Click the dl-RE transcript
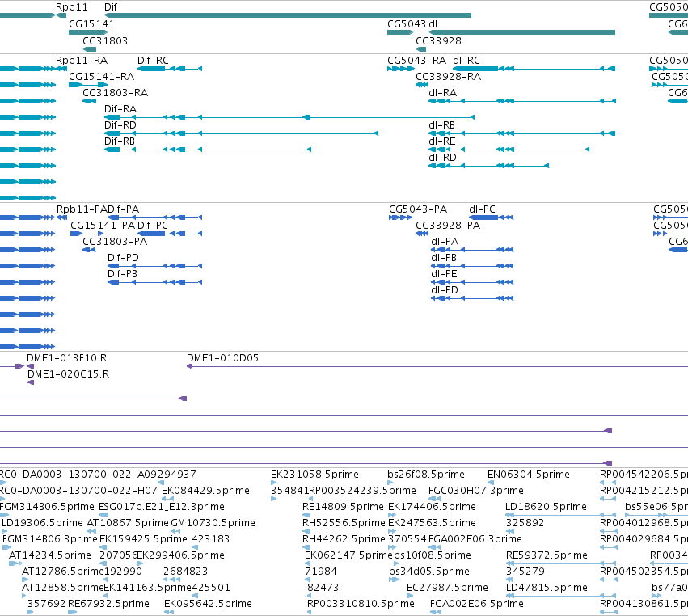 pos(509,150)
